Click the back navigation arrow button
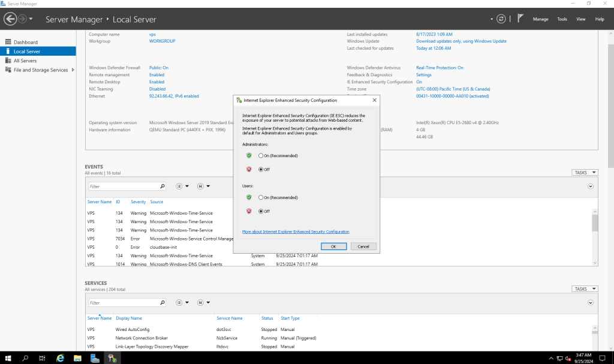 click(10, 19)
